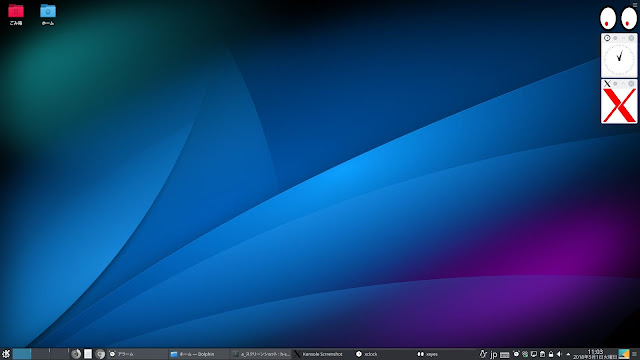Image resolution: width=640 pixels, height=360 pixels.
Task: Toggle keep-on-all-desktops pin on xclock window
Action: tap(616, 38)
